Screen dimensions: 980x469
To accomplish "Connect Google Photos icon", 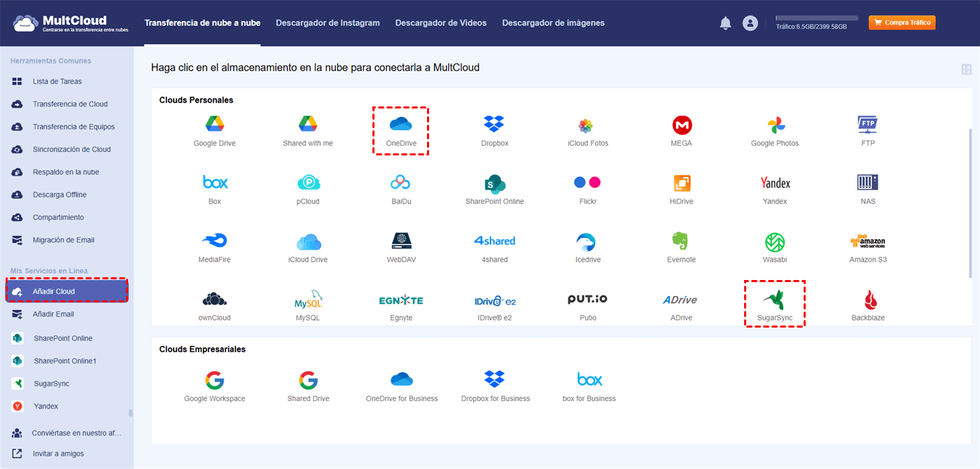I will pos(775,125).
